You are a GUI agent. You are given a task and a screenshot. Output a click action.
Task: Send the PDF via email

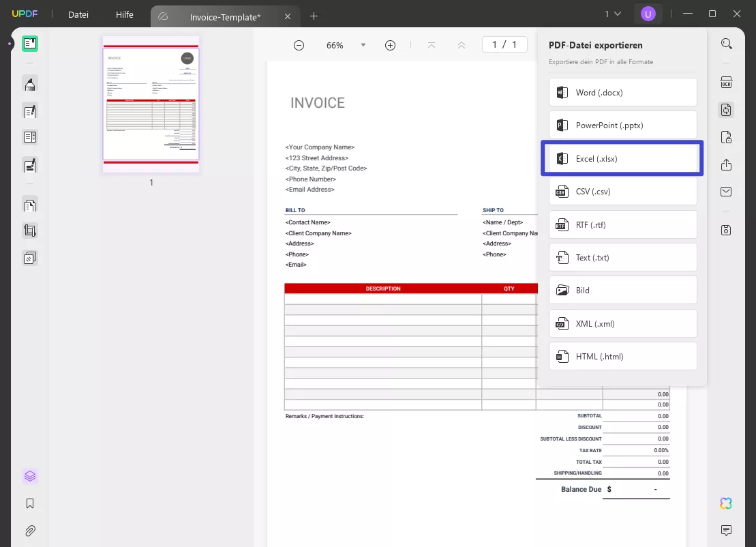click(x=726, y=192)
